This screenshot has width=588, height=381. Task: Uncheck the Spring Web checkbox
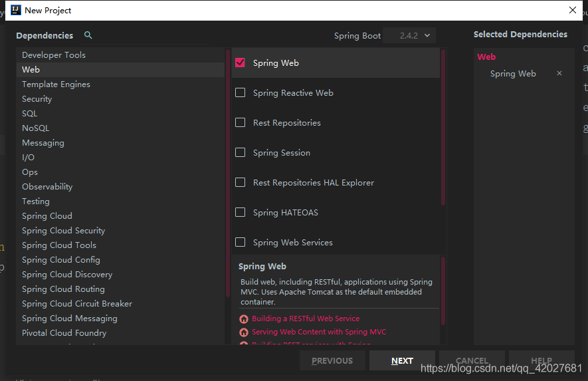[240, 63]
